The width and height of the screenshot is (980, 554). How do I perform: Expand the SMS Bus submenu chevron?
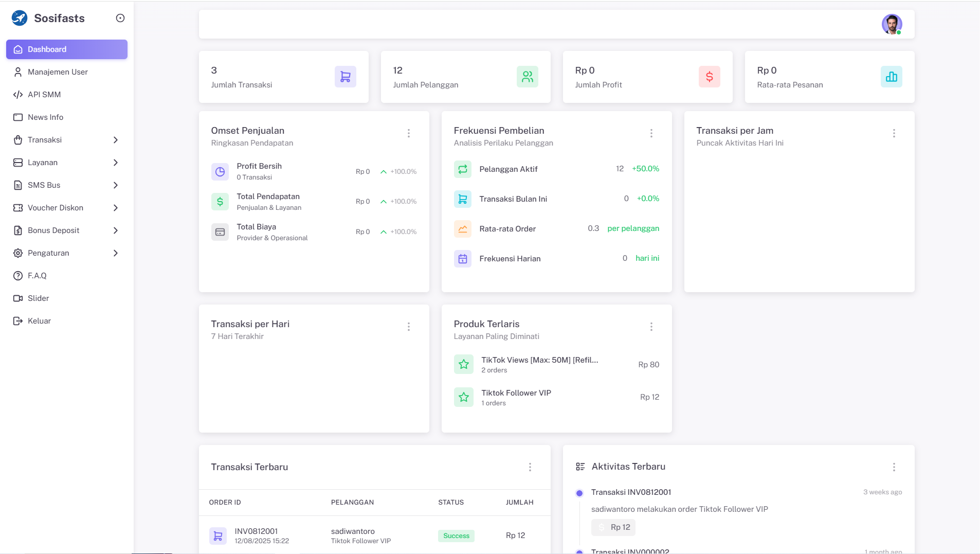point(116,185)
